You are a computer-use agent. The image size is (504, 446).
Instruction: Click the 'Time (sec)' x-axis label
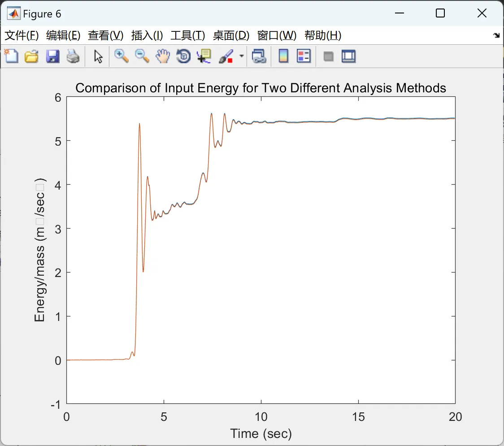pos(261,433)
